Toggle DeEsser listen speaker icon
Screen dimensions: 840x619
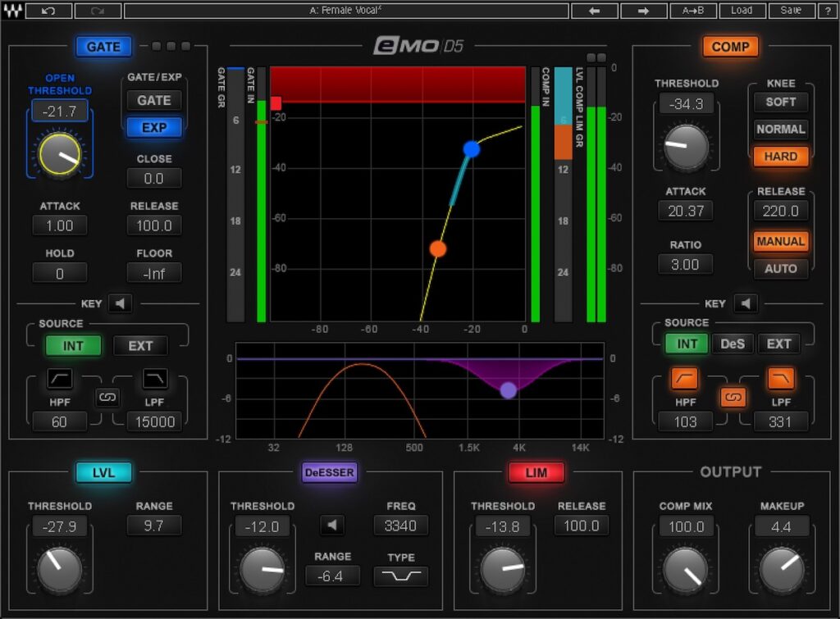pyautogui.click(x=332, y=526)
